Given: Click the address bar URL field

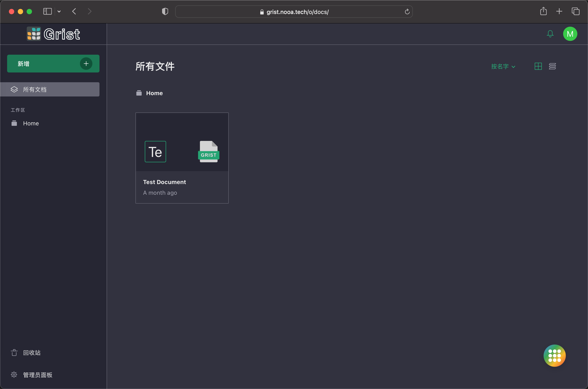Looking at the screenshot, I should pos(297,12).
